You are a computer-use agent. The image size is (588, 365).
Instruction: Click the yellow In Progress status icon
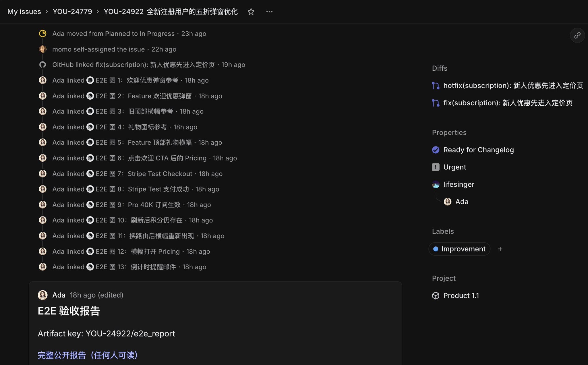tap(42, 34)
